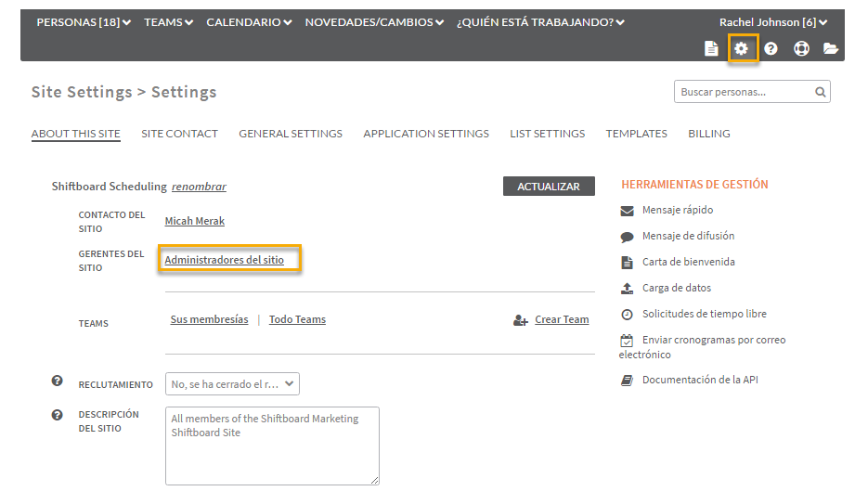Expand the Personas [18] menu
The width and height of the screenshot is (855, 504).
pos(84,22)
